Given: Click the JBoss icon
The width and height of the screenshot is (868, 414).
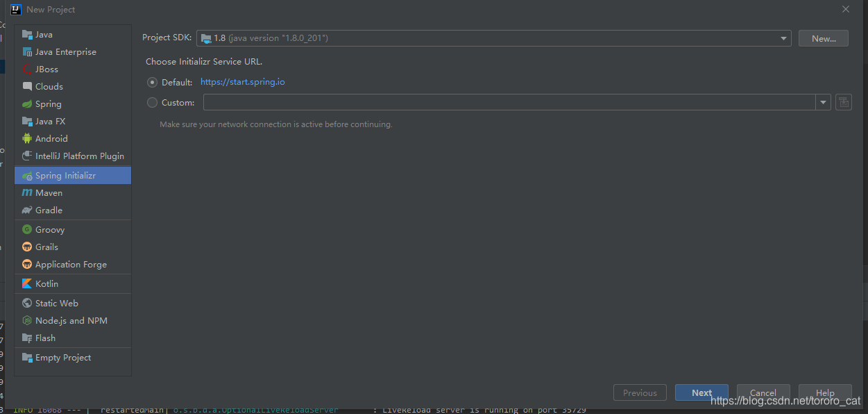Looking at the screenshot, I should click(x=27, y=69).
